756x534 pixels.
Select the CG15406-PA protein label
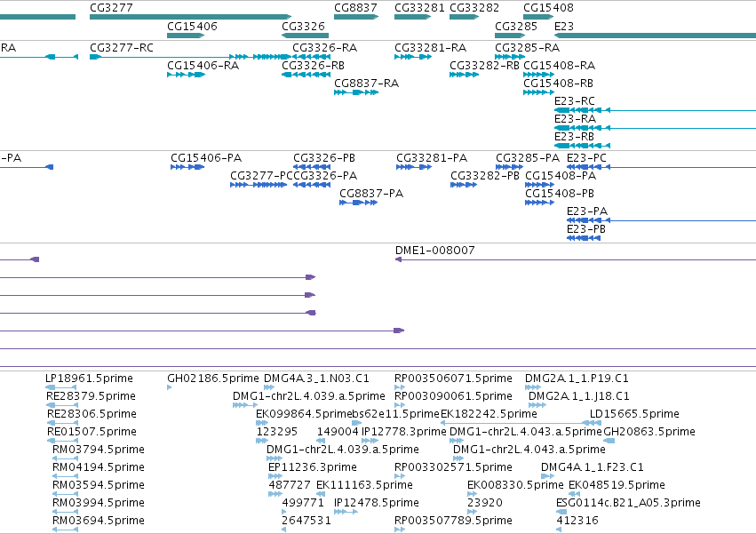[206, 158]
